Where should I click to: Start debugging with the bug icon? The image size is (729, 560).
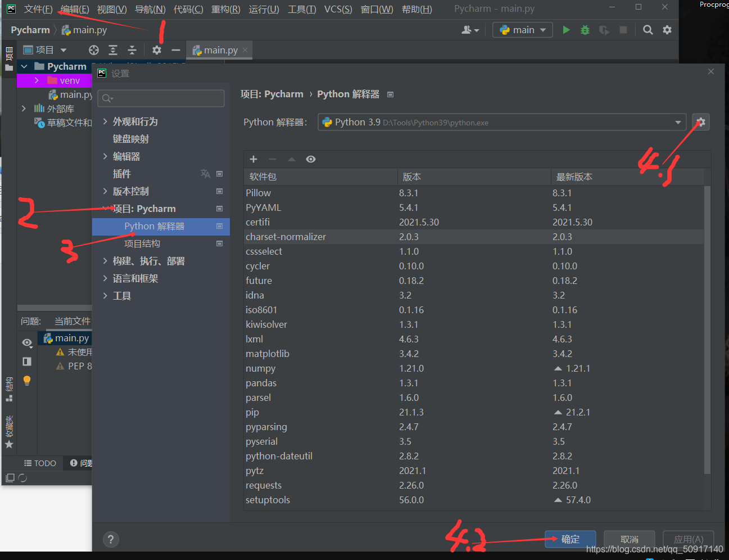point(585,30)
